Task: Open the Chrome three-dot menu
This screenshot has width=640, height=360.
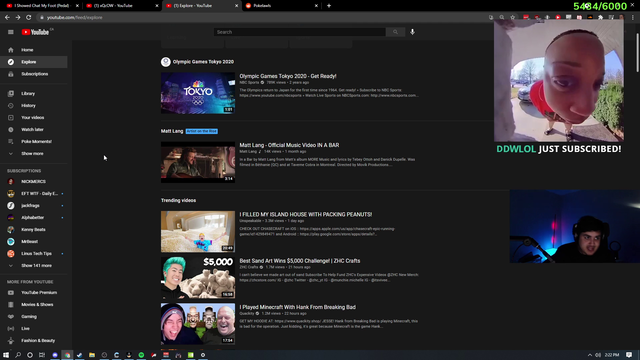Action: click(x=633, y=18)
